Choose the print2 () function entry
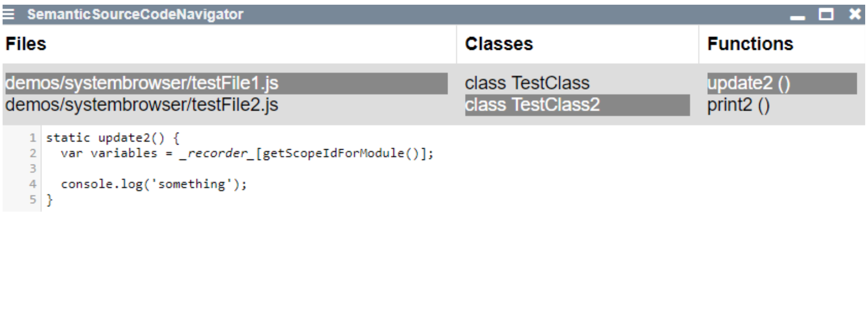The height and width of the screenshot is (334, 868). (738, 105)
